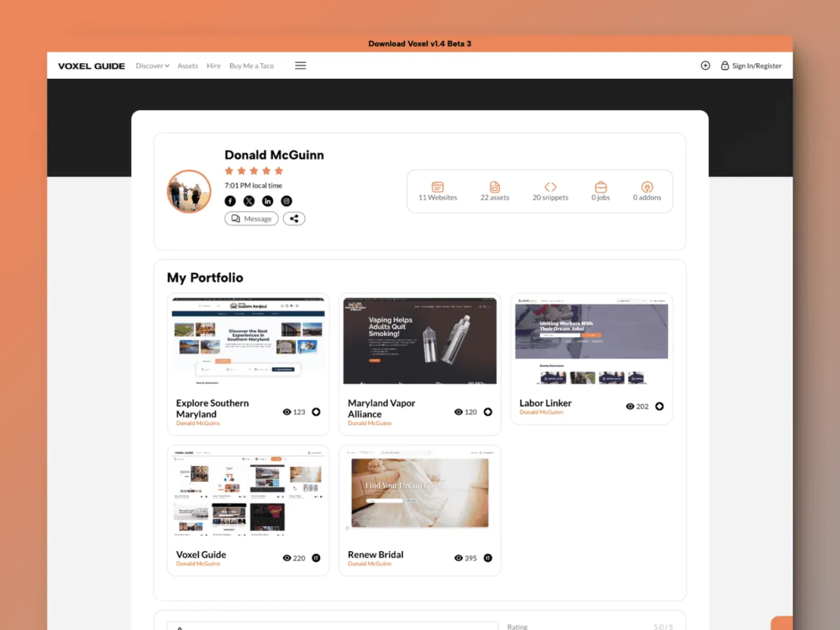840x630 pixels.
Task: Open the LinkedIn profile icon
Action: 268,201
